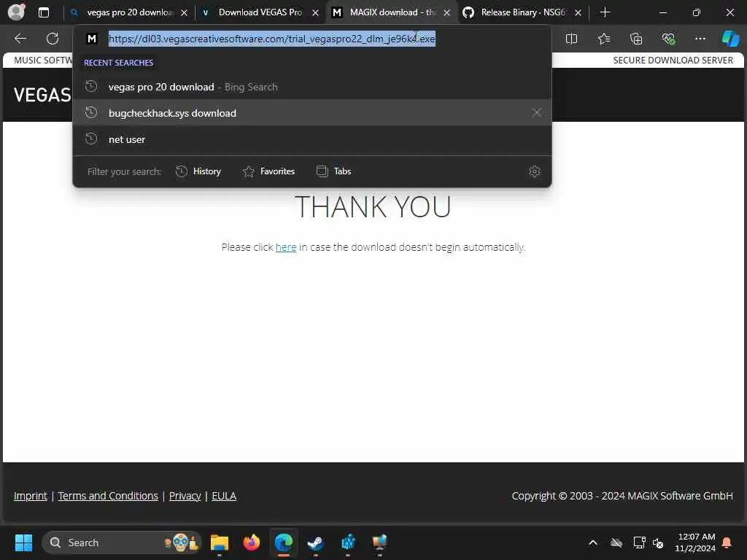Image resolution: width=747 pixels, height=560 pixels.
Task: Remove the 'bugcheckhack.sys download' suggestion
Action: (536, 113)
